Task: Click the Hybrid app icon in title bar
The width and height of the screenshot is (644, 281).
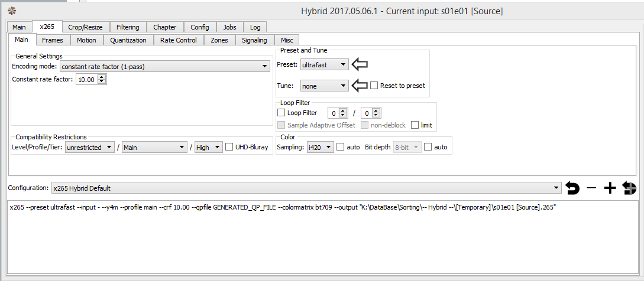Action: pos(12,11)
